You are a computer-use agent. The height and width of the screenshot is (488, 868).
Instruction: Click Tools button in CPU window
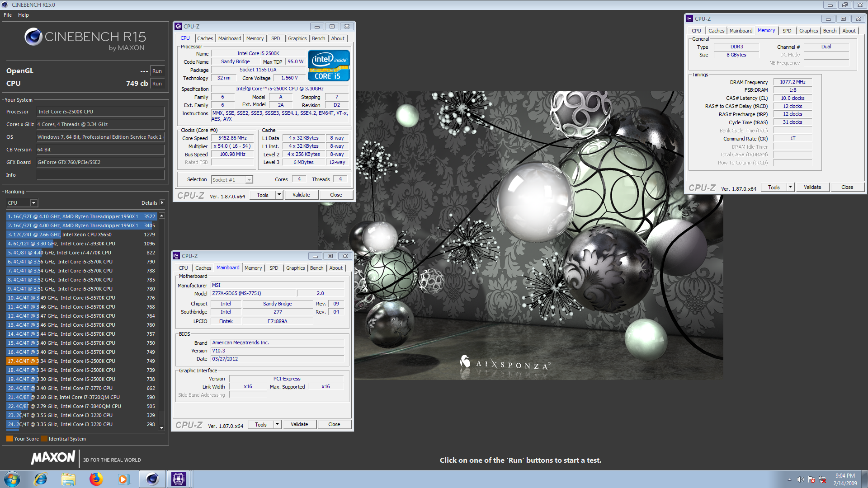[x=262, y=195]
